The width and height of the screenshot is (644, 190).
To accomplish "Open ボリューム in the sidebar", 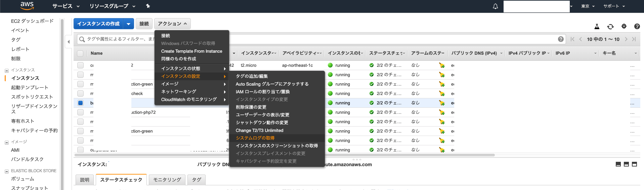I will tap(23, 179).
